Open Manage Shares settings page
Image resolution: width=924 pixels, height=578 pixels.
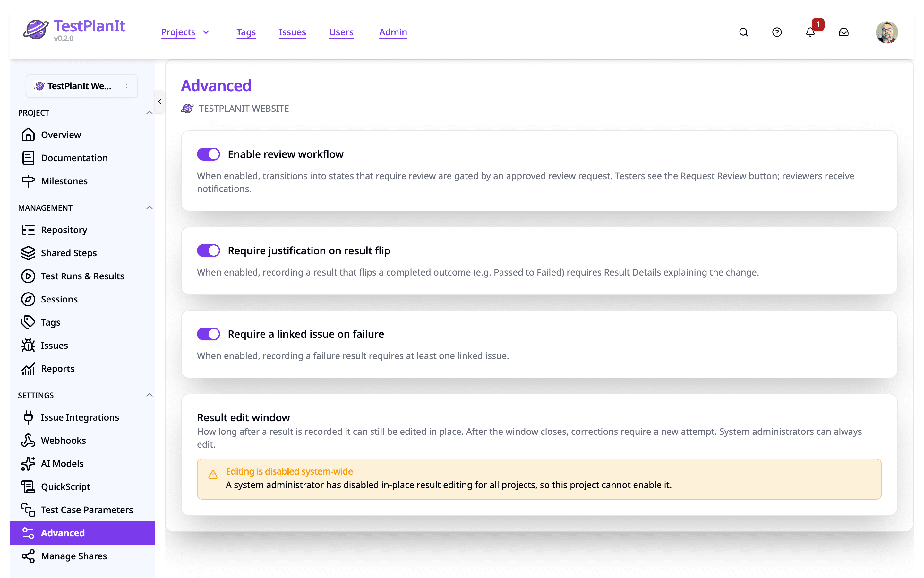[x=82, y=556]
